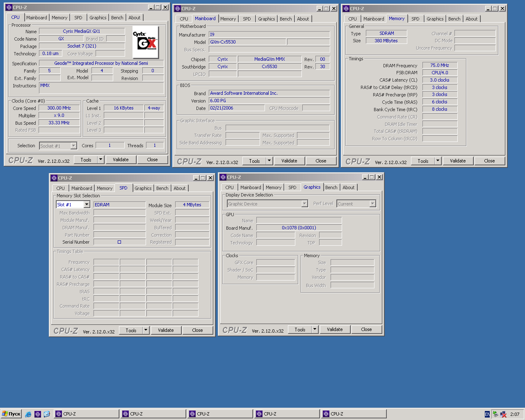
Task: Click title bar icon of CPU tab window
Action: [9, 7]
